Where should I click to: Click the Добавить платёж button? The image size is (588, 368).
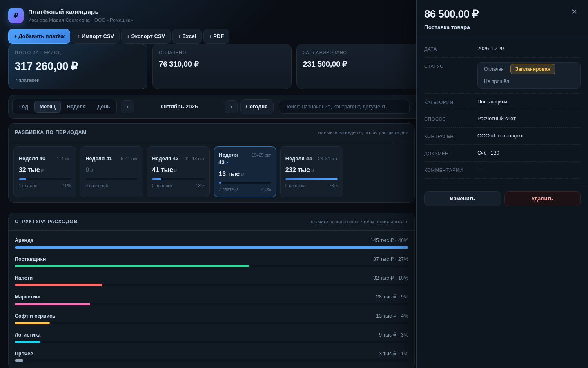pyautogui.click(x=39, y=36)
